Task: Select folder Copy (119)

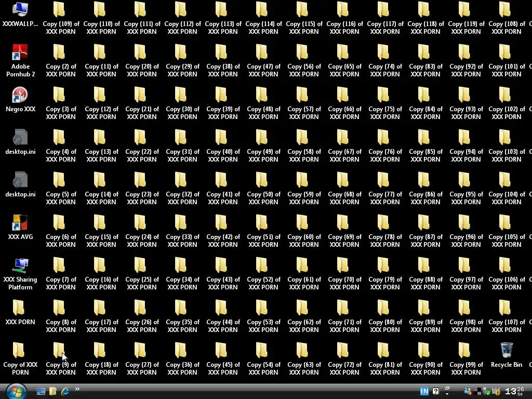Action: pos(466,18)
